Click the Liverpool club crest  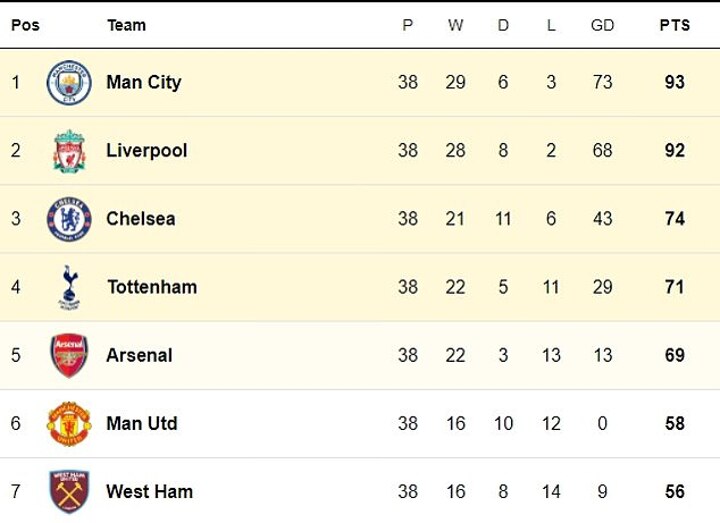[x=69, y=151]
